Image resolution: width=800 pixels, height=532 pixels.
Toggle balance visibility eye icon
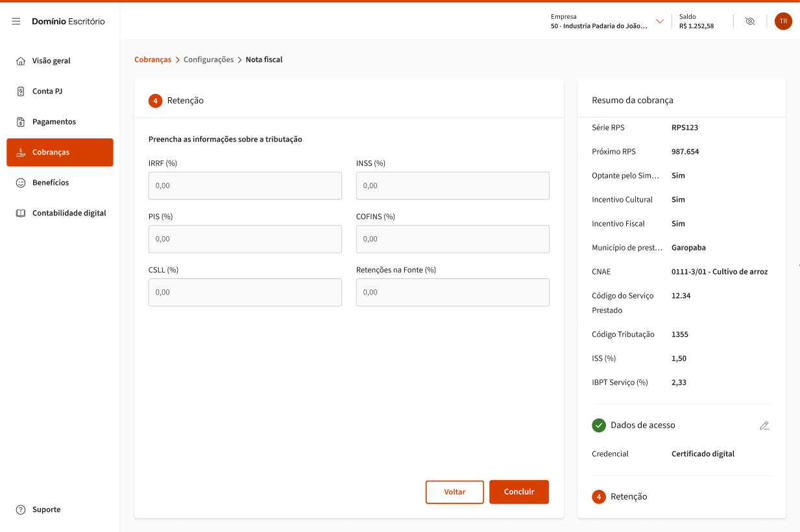[x=750, y=21]
